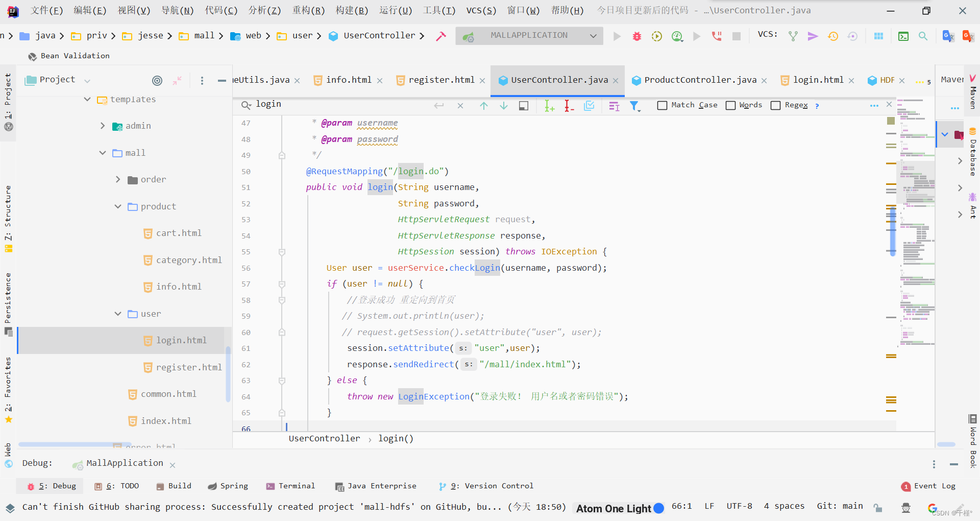Click the Git: main branch widget
980x521 pixels.
click(840, 506)
